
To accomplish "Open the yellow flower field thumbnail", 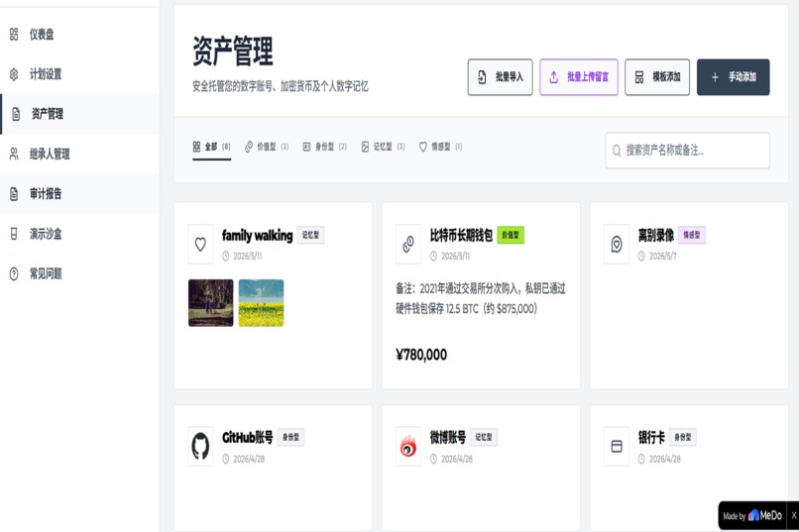I will 261,303.
